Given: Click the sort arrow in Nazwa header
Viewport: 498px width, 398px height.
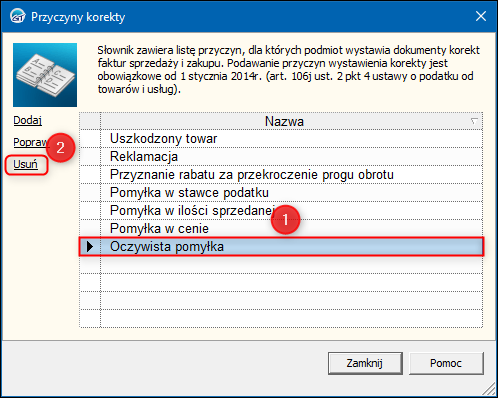Looking at the screenshot, I should point(474,121).
